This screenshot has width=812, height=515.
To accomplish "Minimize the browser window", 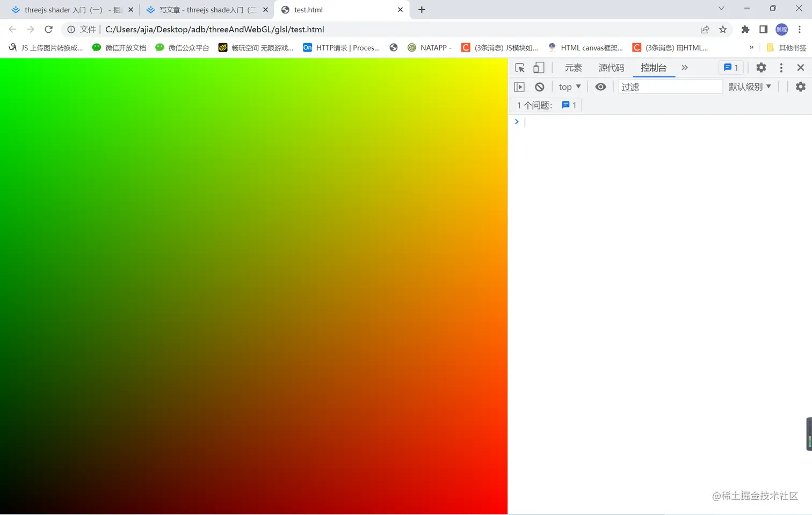I will (x=747, y=8).
